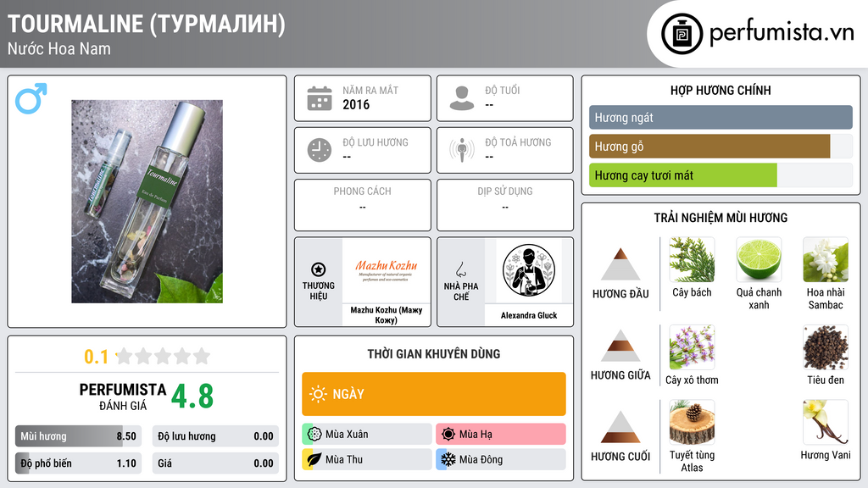Click the Tiêu đen peppercorn image

tap(826, 347)
